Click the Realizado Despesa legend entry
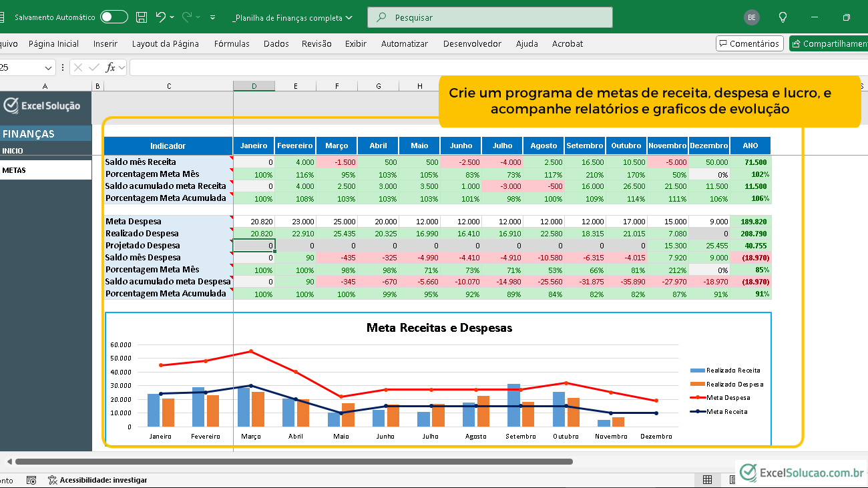The width and height of the screenshot is (868, 488). 726,384
